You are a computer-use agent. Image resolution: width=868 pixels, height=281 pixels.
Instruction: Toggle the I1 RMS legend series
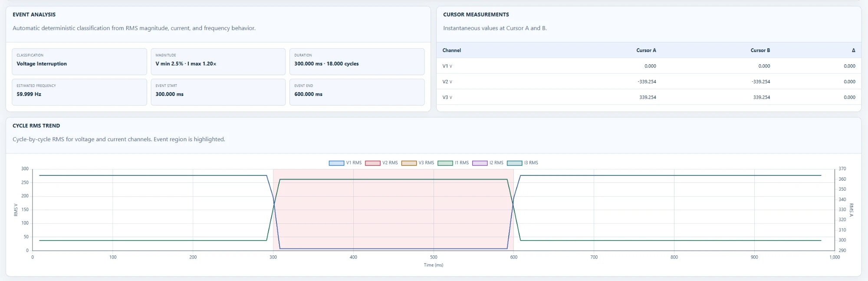453,163
